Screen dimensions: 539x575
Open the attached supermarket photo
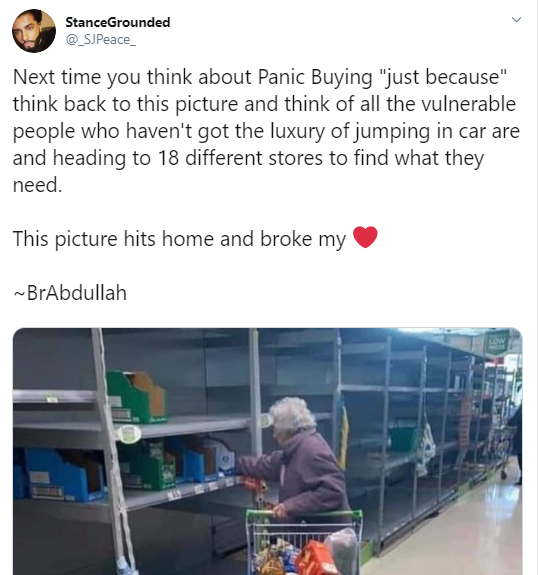click(x=268, y=451)
